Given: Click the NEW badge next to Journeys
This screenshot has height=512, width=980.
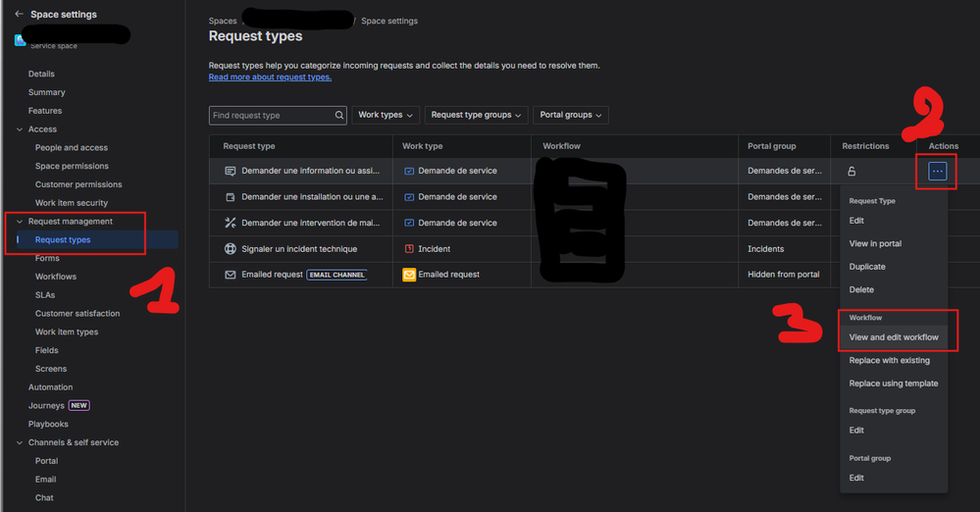Looking at the screenshot, I should [78, 405].
